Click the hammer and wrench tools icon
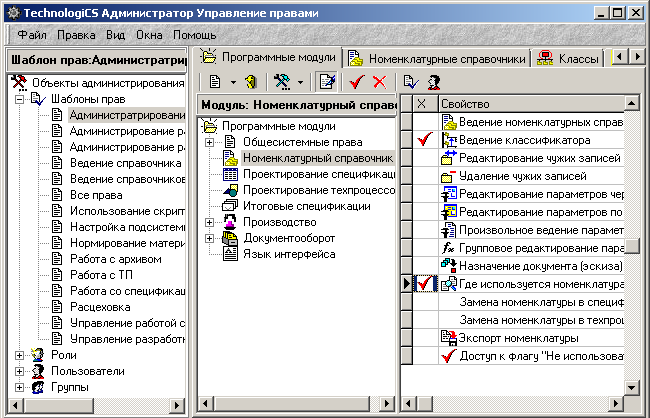The height and width of the screenshot is (418, 650). tap(282, 82)
